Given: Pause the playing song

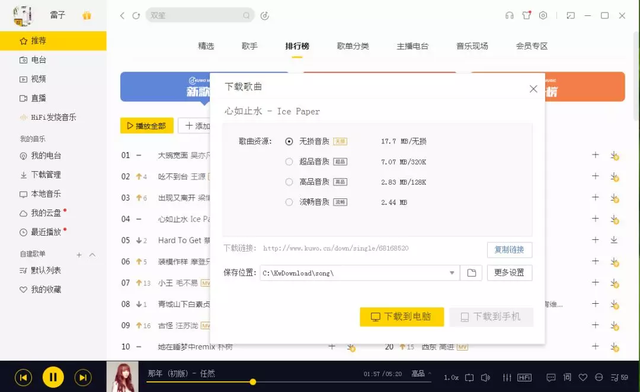Looking at the screenshot, I should coord(53,377).
